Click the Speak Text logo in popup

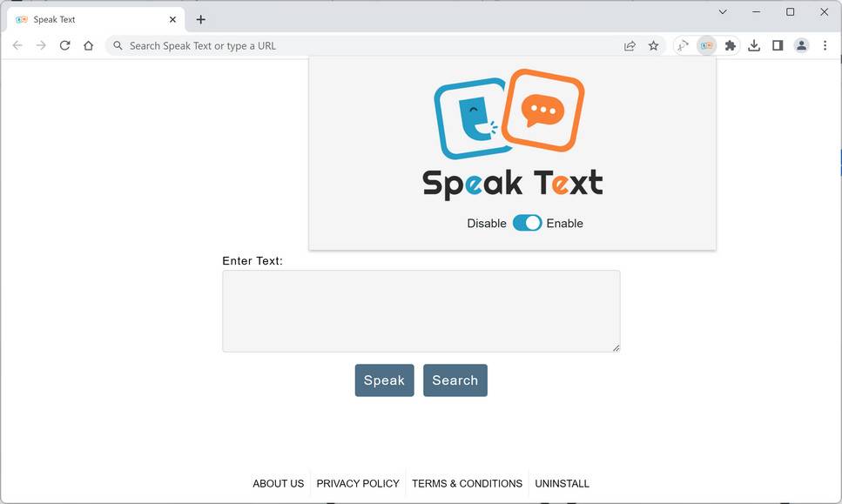pyautogui.click(x=512, y=134)
